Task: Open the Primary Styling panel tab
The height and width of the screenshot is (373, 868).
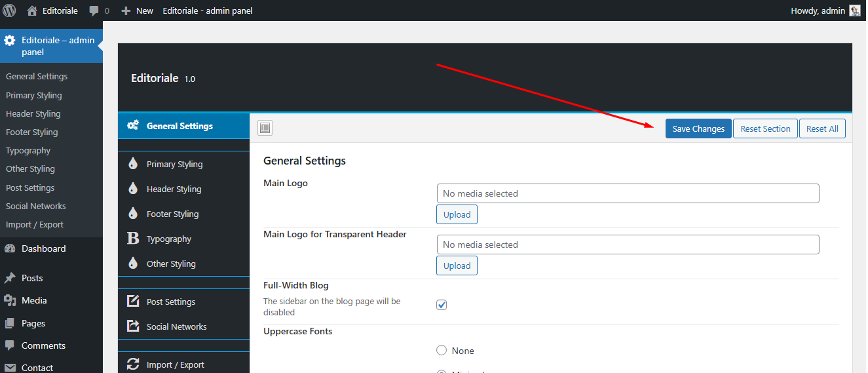Action: [x=174, y=164]
